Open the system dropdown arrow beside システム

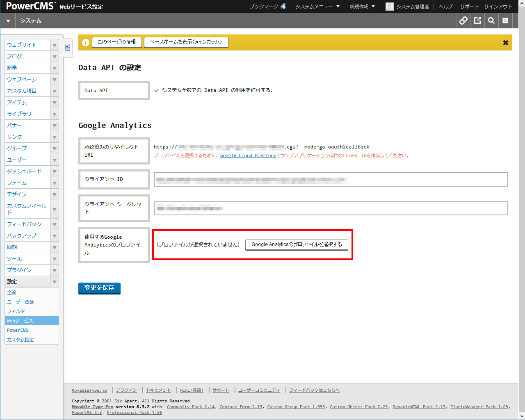(x=8, y=21)
